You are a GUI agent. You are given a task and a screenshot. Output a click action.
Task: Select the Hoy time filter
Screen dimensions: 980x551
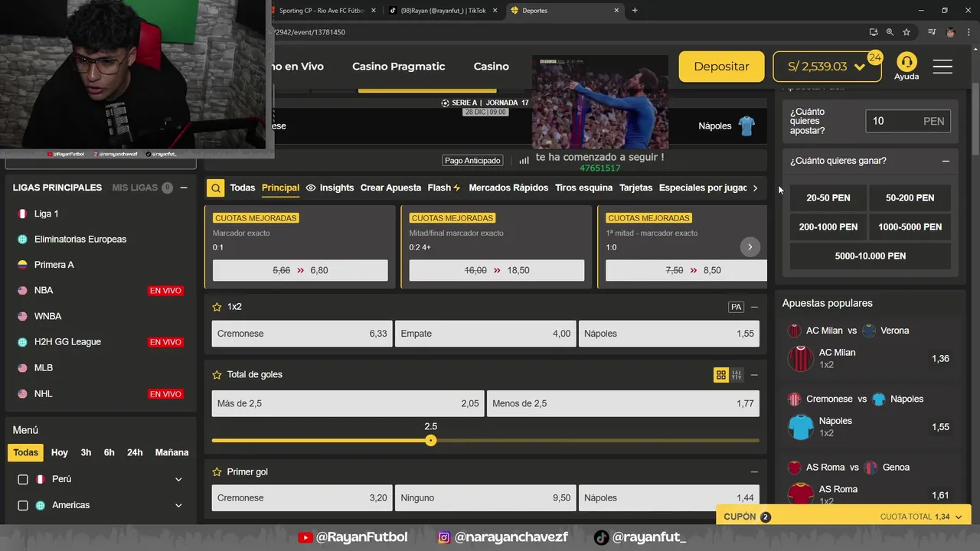pyautogui.click(x=60, y=452)
